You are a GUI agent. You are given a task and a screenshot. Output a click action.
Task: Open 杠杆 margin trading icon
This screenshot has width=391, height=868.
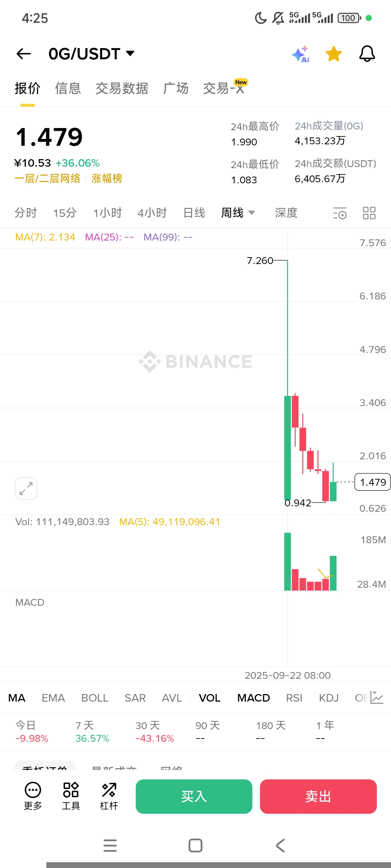(x=109, y=796)
